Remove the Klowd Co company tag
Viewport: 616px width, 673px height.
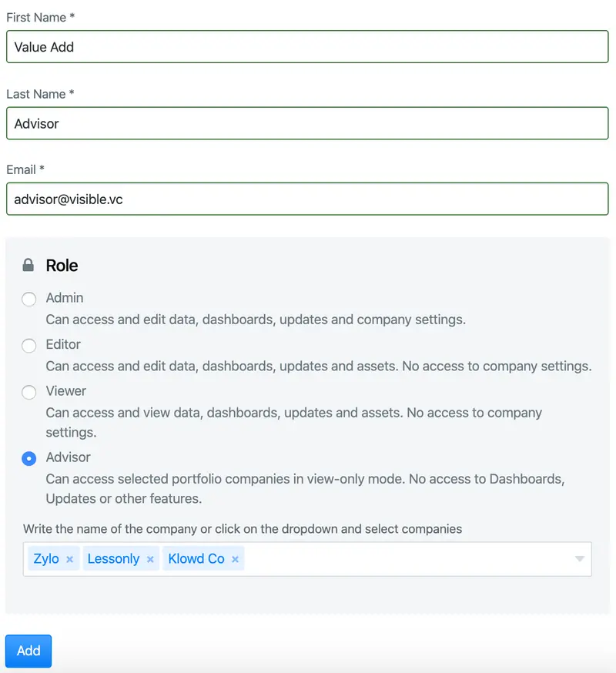click(x=235, y=559)
